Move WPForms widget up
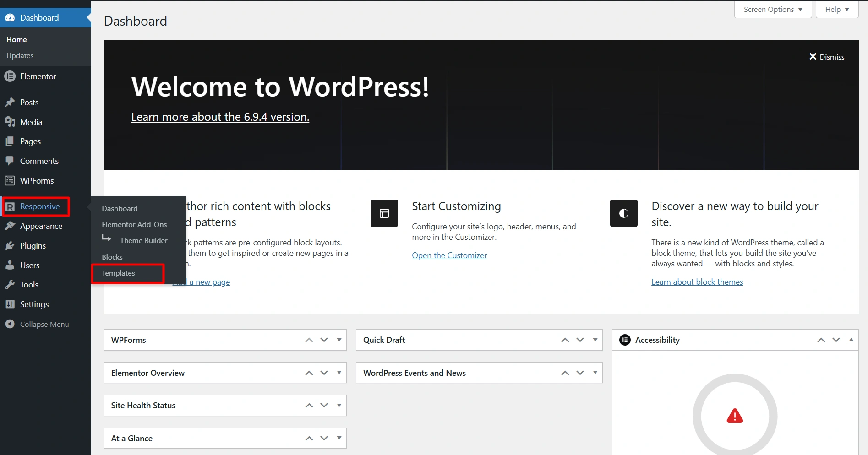 pos(309,340)
